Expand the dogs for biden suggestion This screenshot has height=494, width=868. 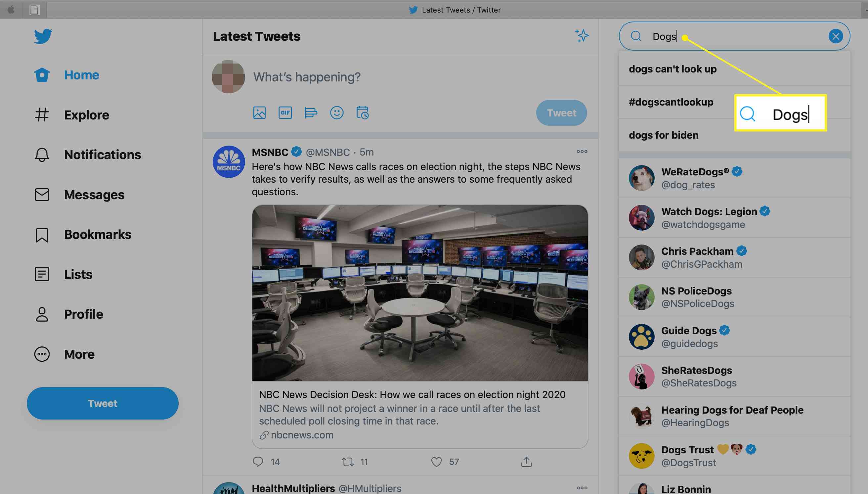pyautogui.click(x=664, y=134)
